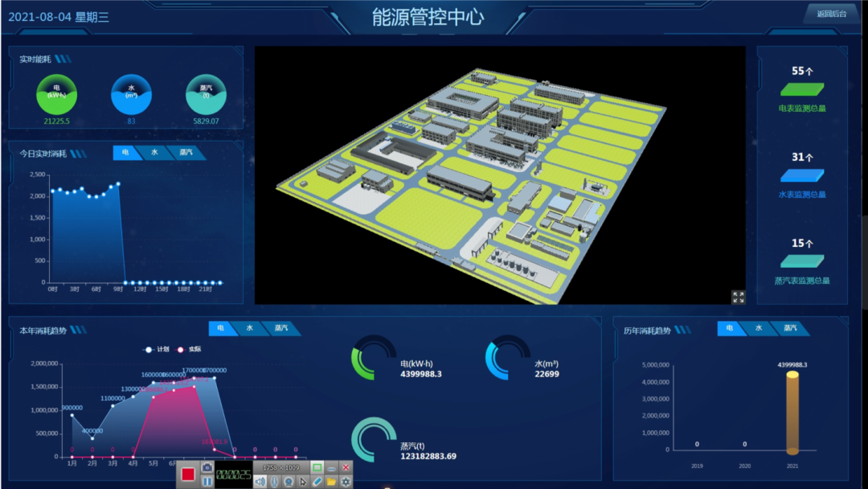Pause the screen recording

coord(207,482)
